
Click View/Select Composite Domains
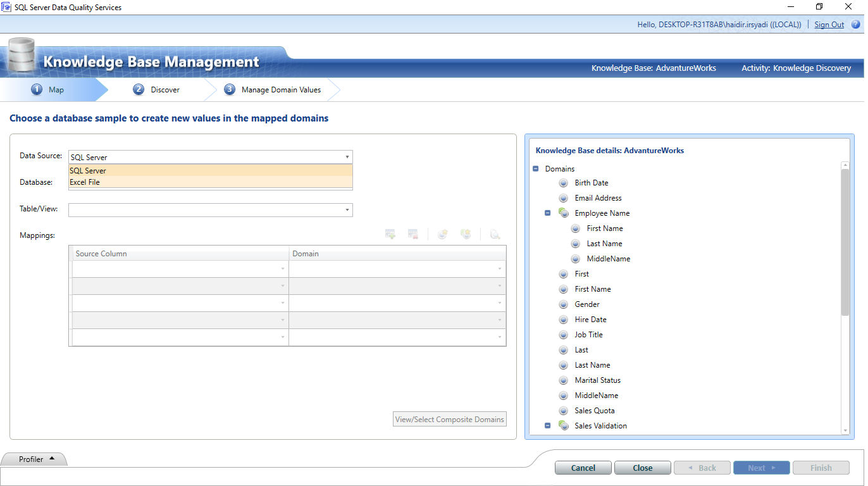449,418
